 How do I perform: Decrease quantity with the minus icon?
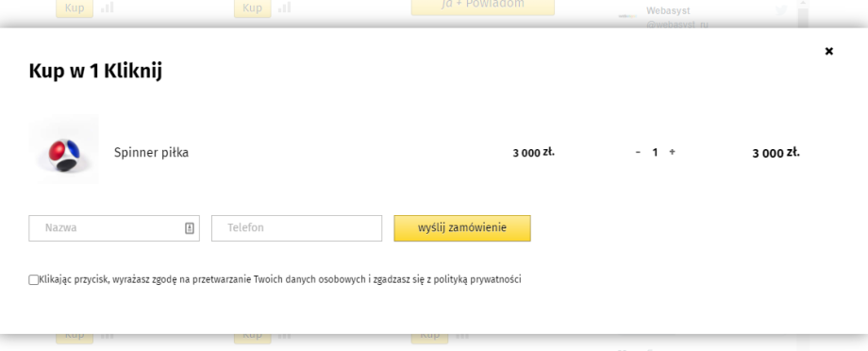coord(639,152)
